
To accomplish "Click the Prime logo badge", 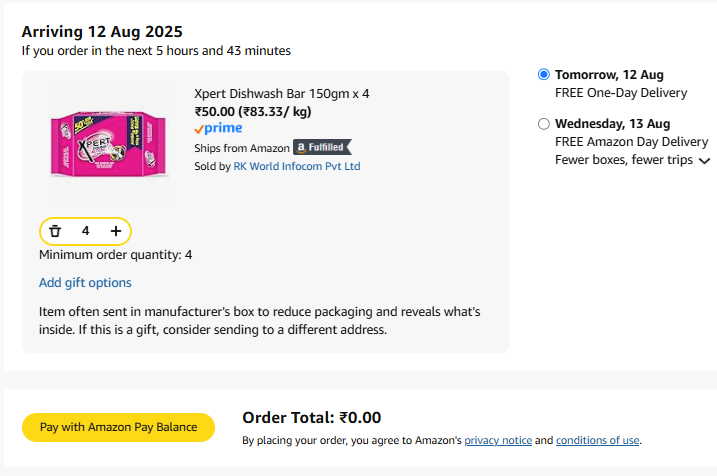I will (x=218, y=129).
